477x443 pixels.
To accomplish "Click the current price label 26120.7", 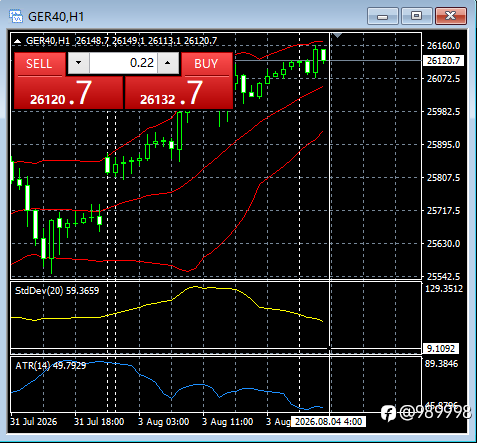I will pyautogui.click(x=443, y=61).
